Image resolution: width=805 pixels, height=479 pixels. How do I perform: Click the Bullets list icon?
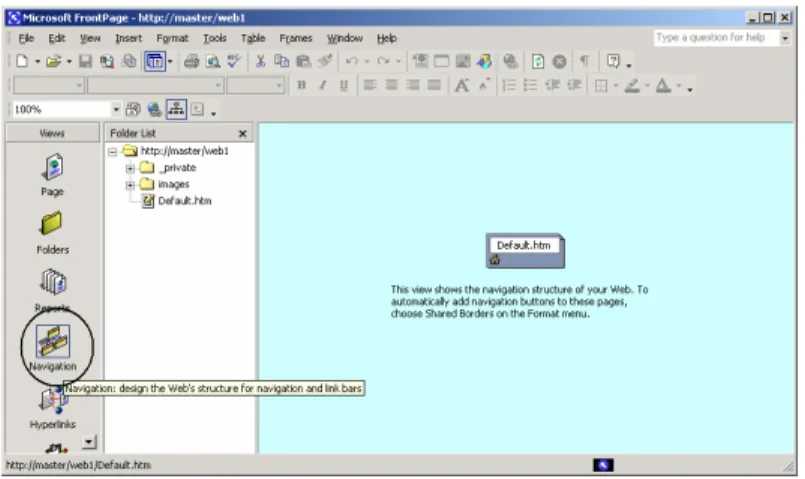click(x=530, y=85)
